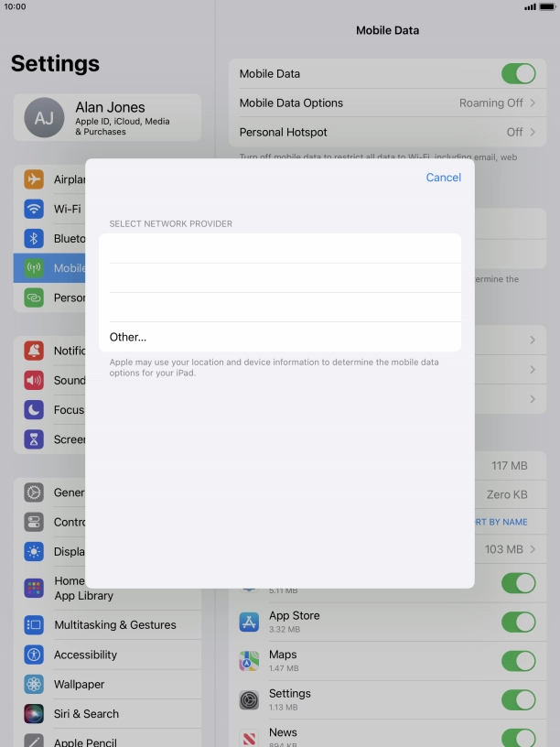Image resolution: width=560 pixels, height=747 pixels.
Task: Open the Wallpaper settings icon
Action: tap(34, 684)
